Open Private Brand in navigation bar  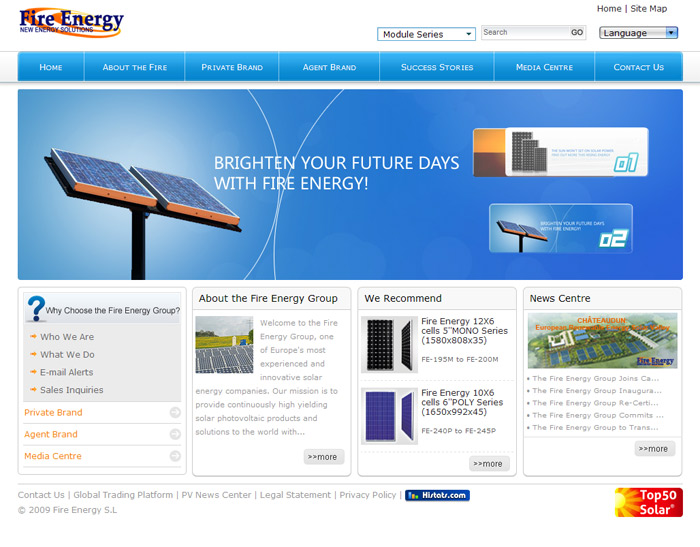click(x=232, y=67)
